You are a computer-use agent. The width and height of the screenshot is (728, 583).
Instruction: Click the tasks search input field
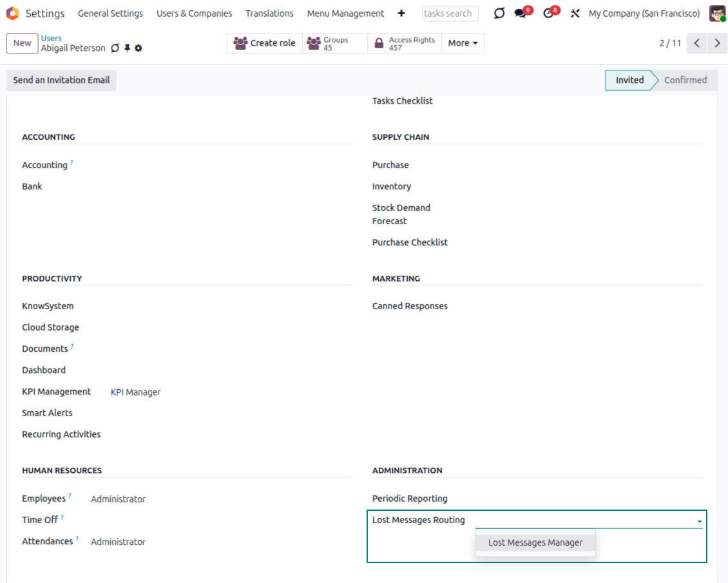[450, 14]
